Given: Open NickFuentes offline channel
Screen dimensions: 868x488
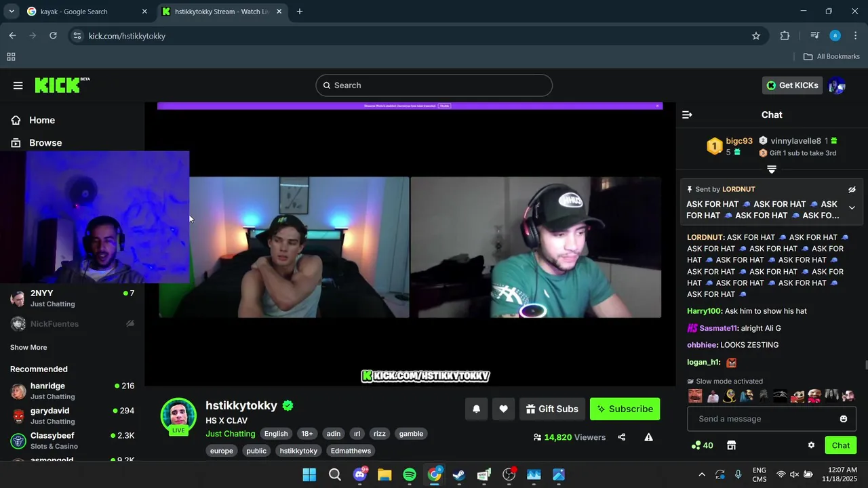Looking at the screenshot, I should 73,324.
